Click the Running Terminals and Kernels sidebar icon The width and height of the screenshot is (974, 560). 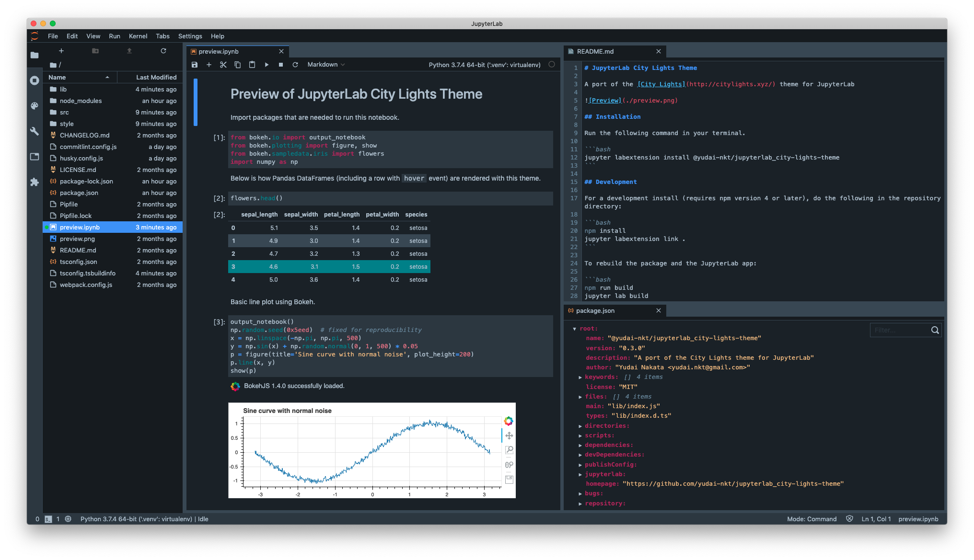coord(35,80)
